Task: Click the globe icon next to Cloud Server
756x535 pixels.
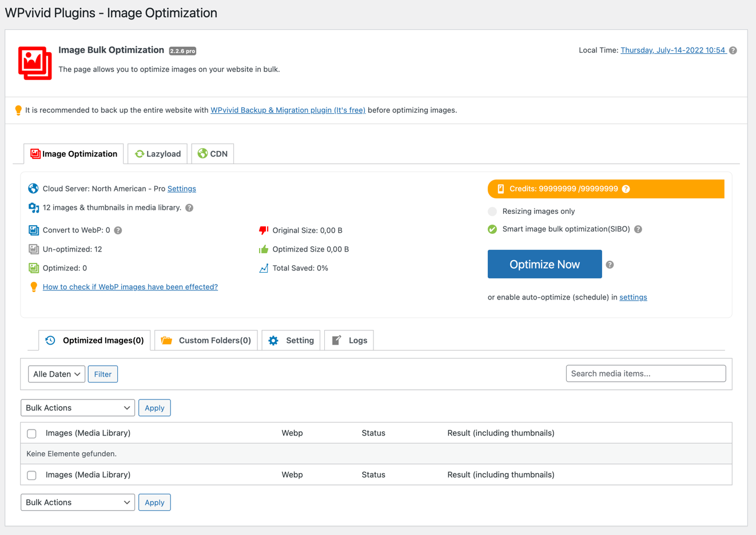Action: 33,189
